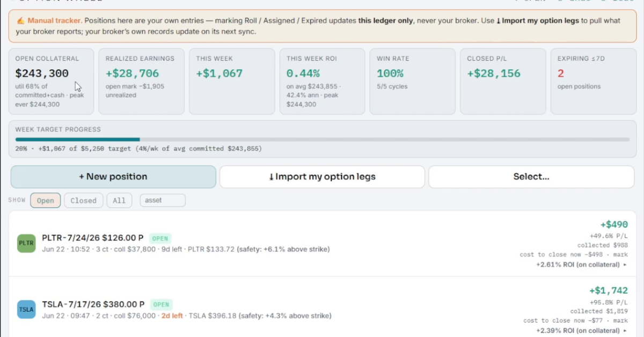Click PLTR-7/24/26 $126.00 P position title
644x337 pixels.
[93, 238]
